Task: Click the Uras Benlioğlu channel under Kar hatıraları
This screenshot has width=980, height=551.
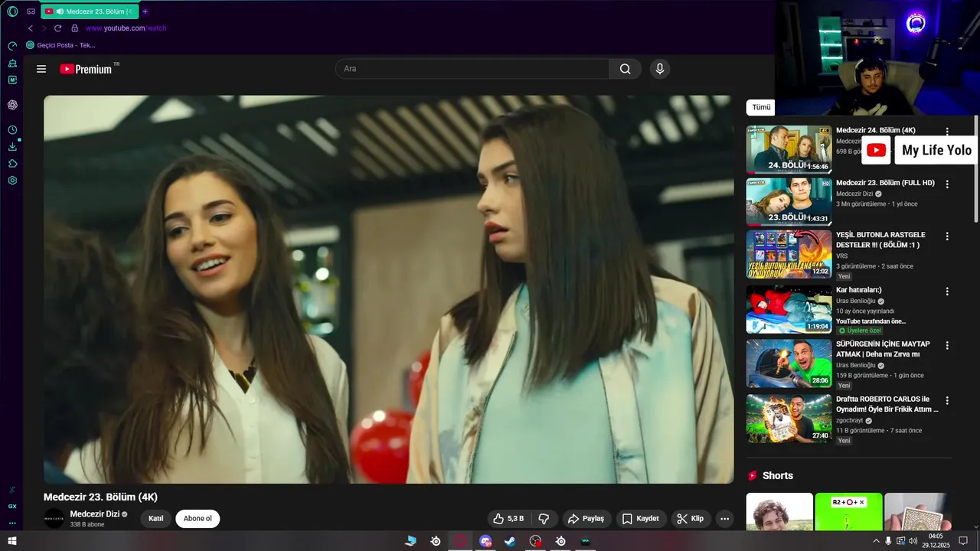Action: tap(856, 301)
